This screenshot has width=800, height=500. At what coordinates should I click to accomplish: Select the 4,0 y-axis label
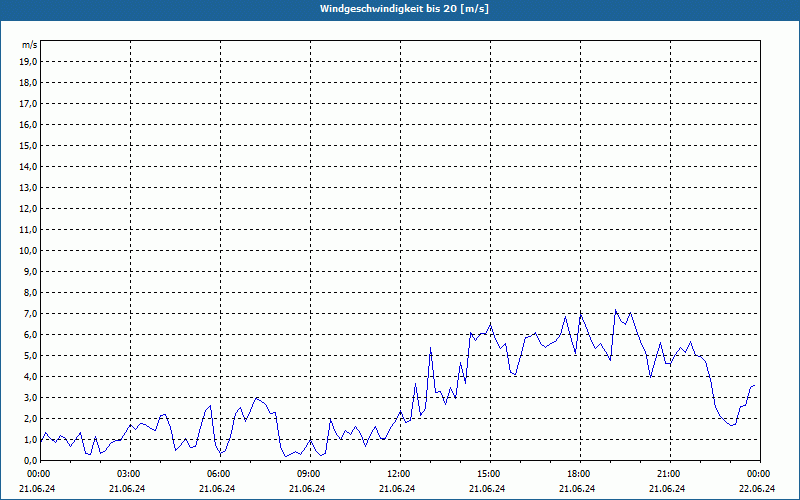[30, 377]
